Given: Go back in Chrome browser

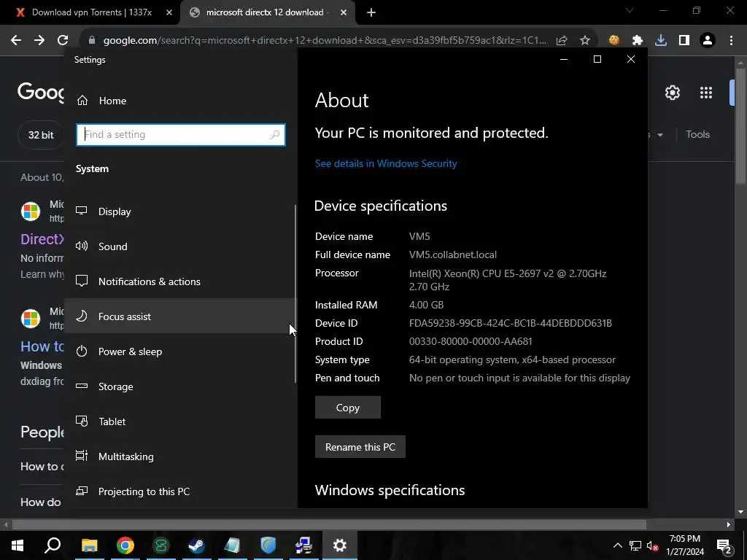Looking at the screenshot, I should (16, 41).
